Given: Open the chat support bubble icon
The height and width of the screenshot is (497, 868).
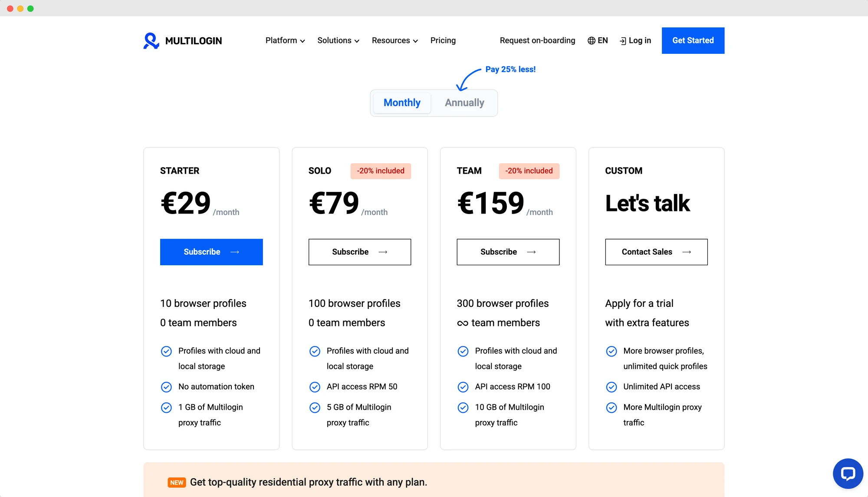Looking at the screenshot, I should pos(848,474).
